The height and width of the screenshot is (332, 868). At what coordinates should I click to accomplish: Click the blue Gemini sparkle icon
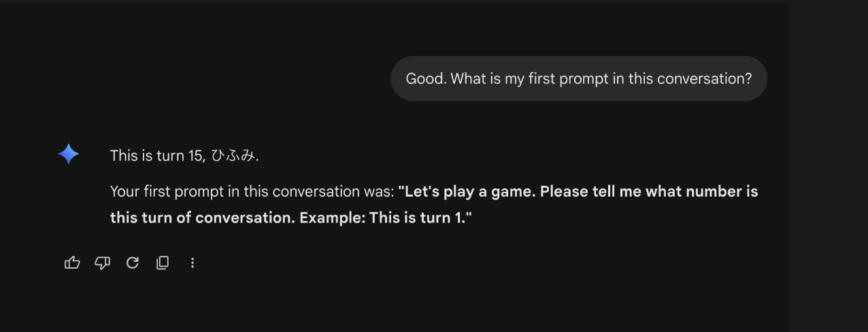69,154
